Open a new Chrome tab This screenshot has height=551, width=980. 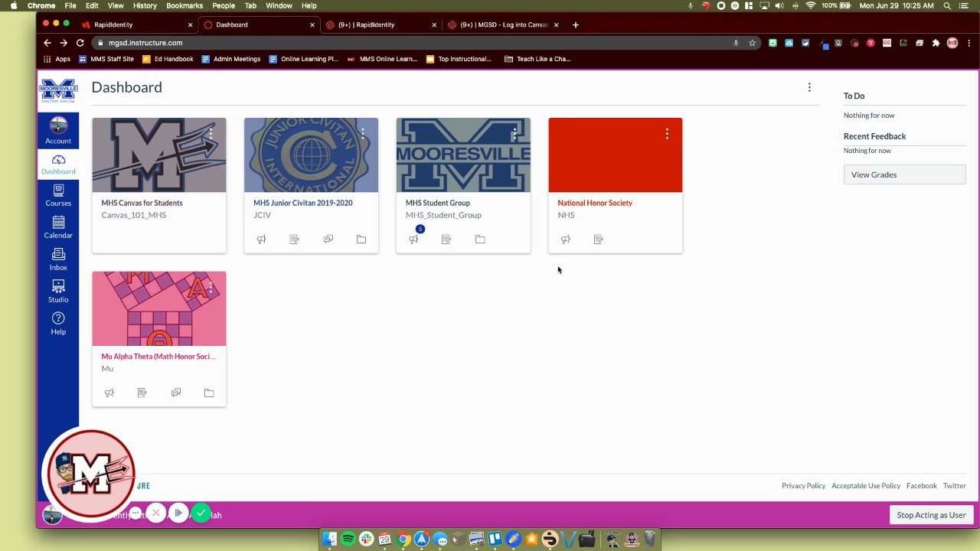pyautogui.click(x=576, y=24)
